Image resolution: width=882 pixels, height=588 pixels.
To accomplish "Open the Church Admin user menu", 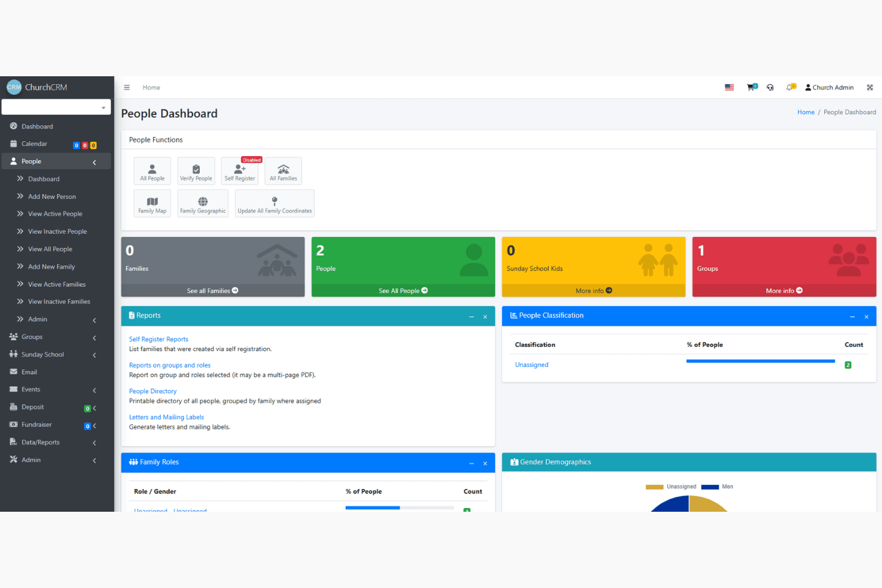I will 829,88.
